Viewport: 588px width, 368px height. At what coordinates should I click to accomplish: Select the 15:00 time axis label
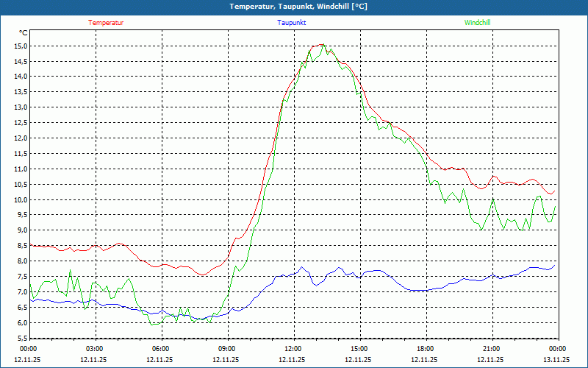click(x=359, y=349)
